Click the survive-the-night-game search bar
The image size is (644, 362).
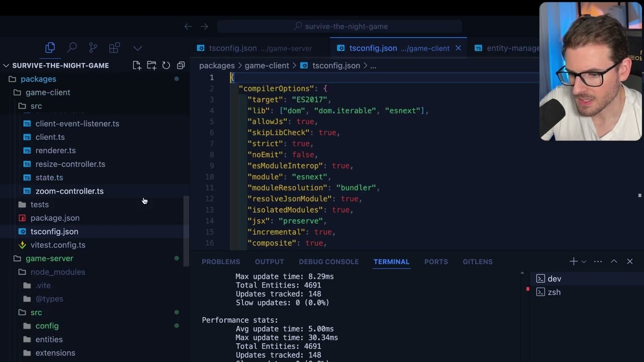tap(340, 26)
